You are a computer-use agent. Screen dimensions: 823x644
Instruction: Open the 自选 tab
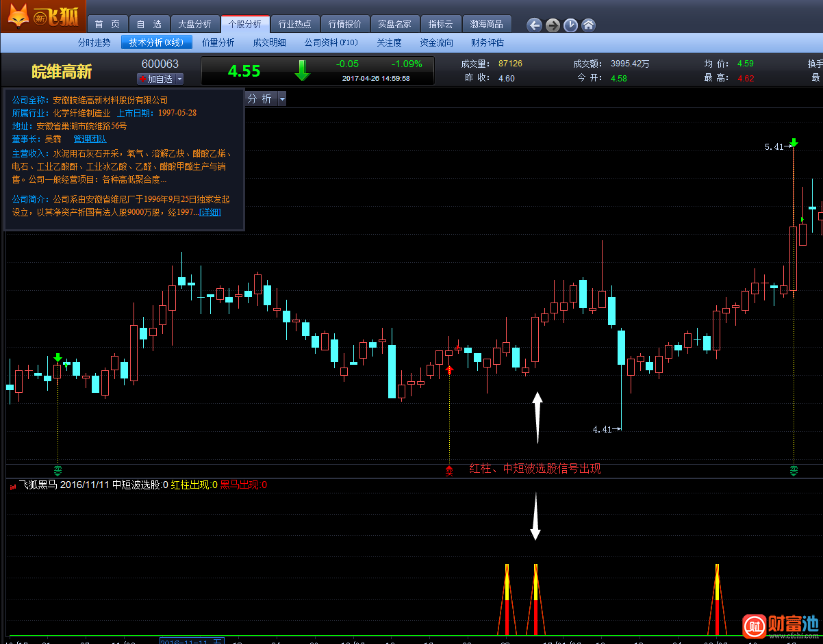tap(148, 24)
